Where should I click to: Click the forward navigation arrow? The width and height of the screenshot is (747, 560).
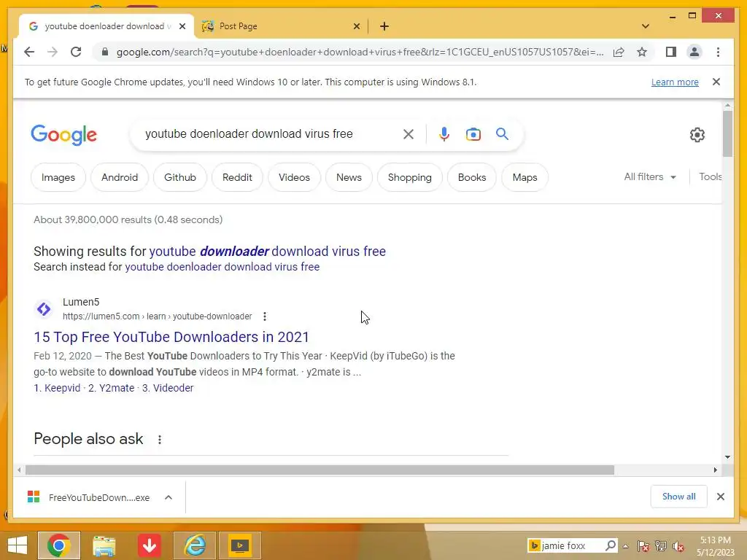[x=53, y=52]
